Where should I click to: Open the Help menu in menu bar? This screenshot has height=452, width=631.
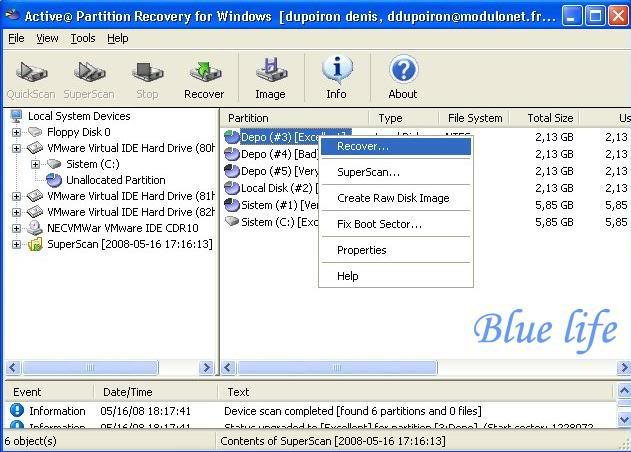point(118,39)
